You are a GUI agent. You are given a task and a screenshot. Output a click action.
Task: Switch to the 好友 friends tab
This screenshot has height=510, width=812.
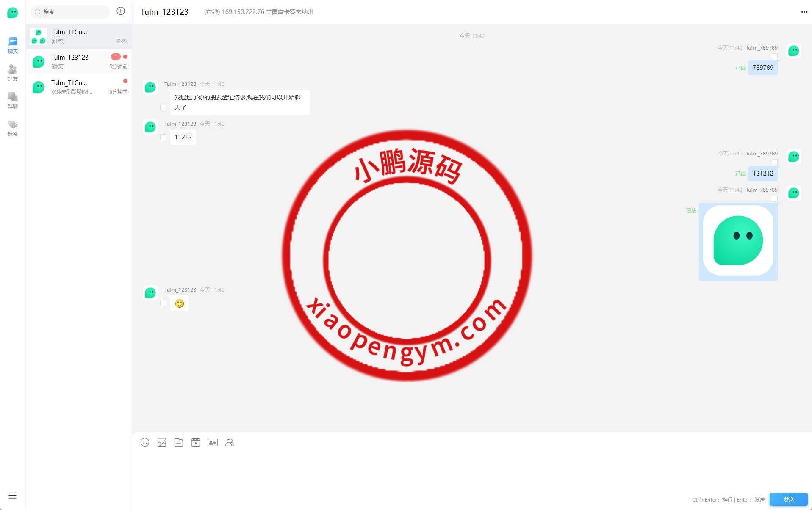(13, 73)
